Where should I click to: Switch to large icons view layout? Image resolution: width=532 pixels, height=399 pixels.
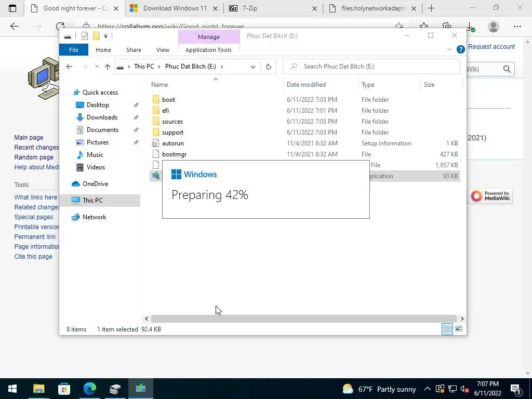pos(459,329)
